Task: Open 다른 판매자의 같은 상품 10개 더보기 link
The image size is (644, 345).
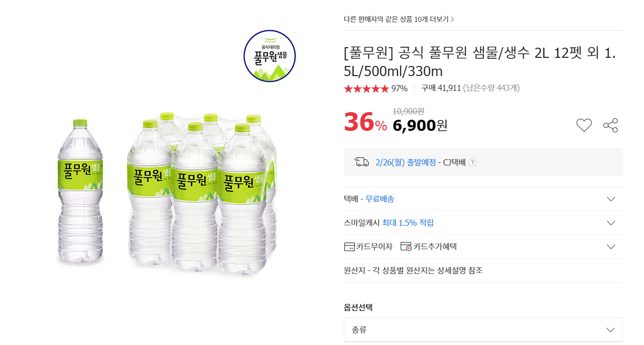Action: point(399,19)
